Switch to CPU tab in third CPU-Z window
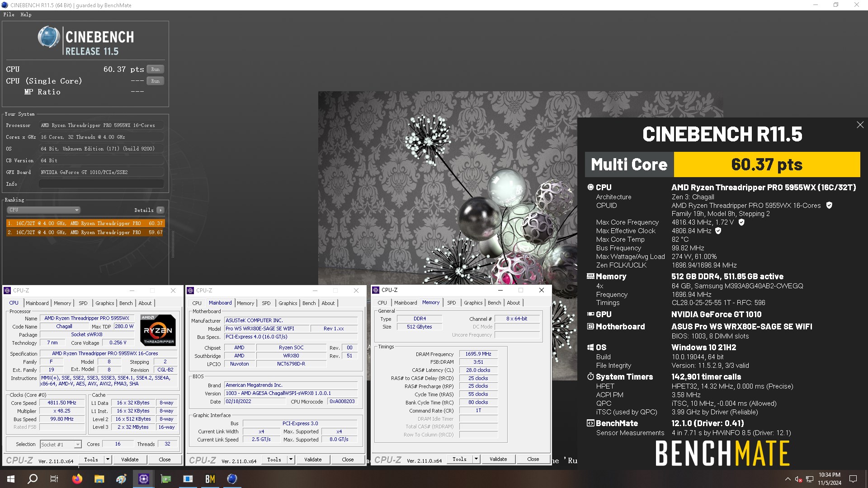 pyautogui.click(x=382, y=303)
